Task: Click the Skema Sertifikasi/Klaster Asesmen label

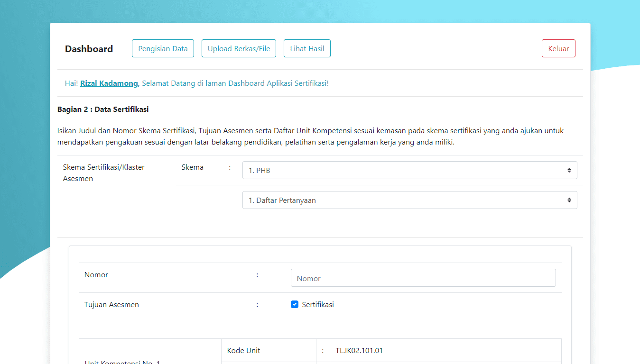Action: click(x=103, y=173)
